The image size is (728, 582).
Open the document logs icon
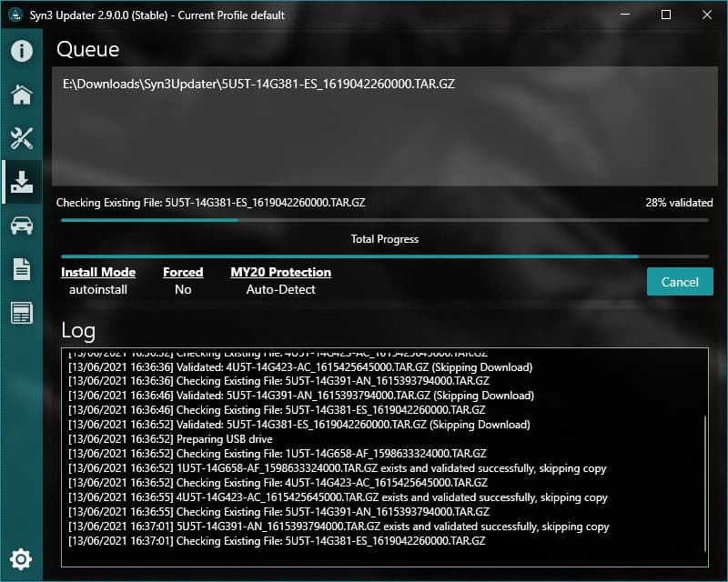click(21, 269)
